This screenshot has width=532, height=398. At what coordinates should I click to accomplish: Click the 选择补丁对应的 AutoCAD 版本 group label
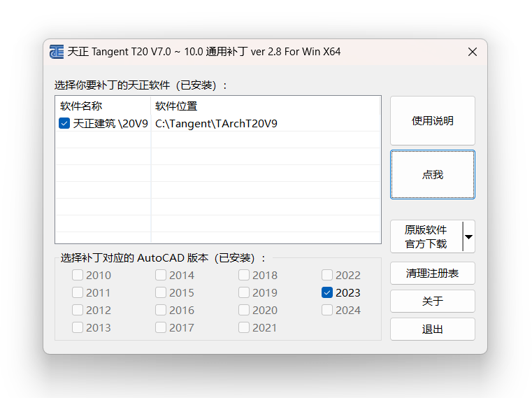[163, 258]
